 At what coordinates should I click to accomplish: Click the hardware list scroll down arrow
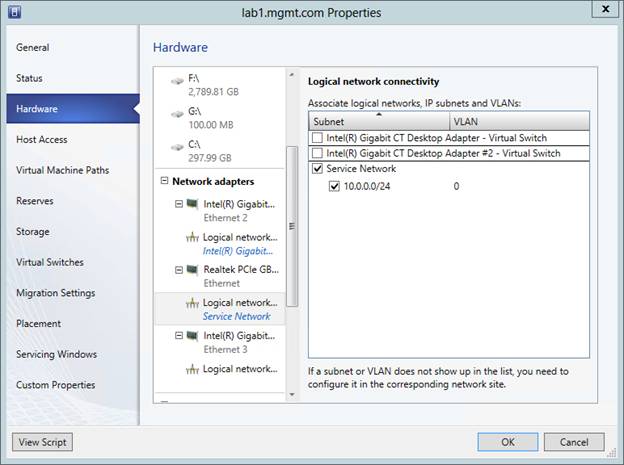[292, 395]
